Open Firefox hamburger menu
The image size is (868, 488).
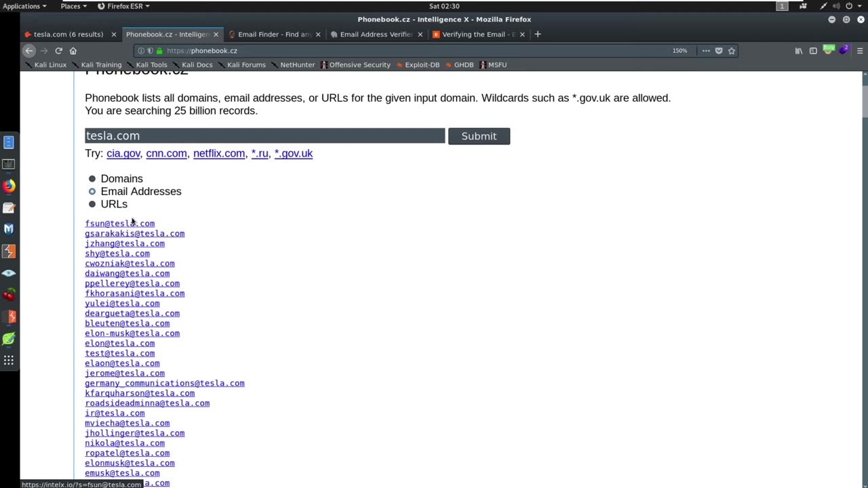[859, 51]
